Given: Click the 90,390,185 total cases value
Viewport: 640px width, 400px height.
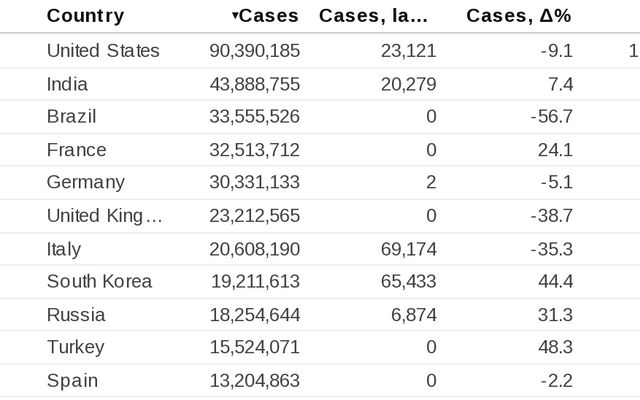Looking at the screenshot, I should pyautogui.click(x=254, y=51).
